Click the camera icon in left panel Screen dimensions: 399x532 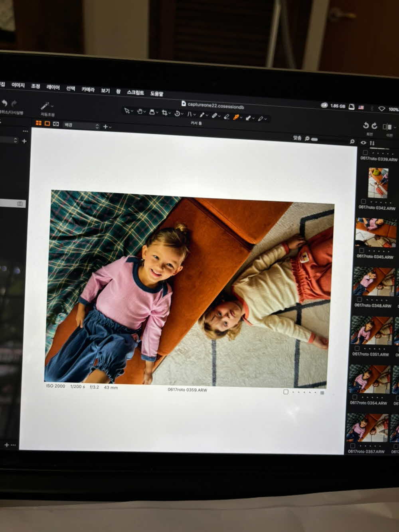pyautogui.click(x=20, y=204)
